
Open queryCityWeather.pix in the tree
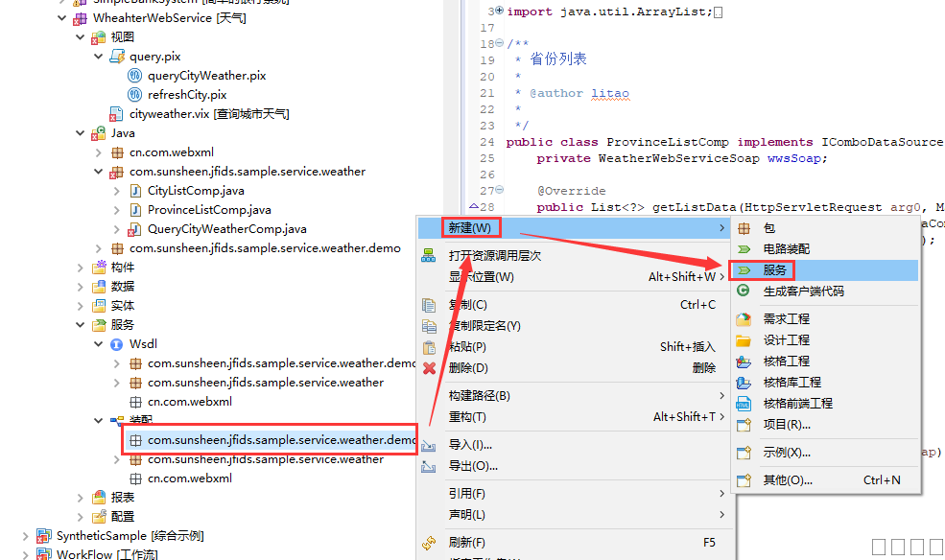206,76
